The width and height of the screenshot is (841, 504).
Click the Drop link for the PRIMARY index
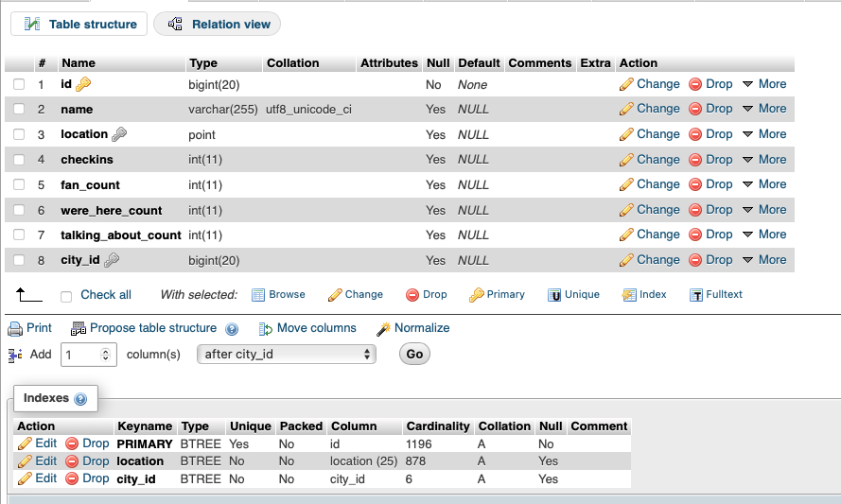[96, 443]
